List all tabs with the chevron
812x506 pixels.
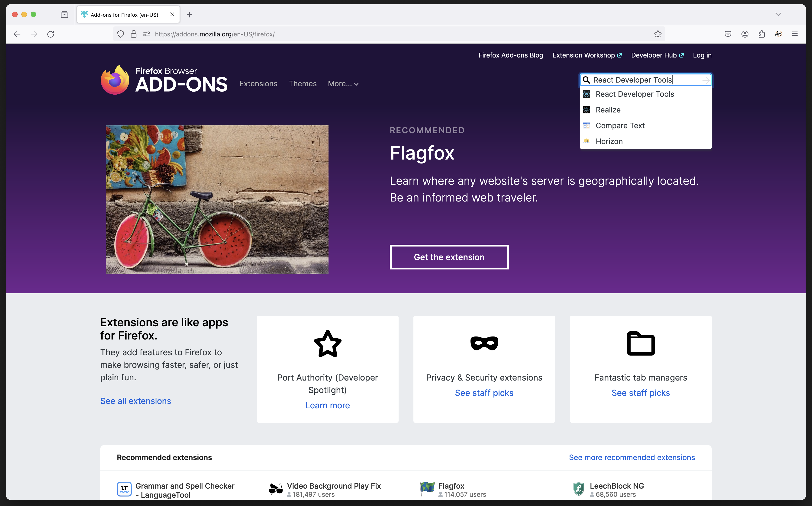[x=778, y=14]
